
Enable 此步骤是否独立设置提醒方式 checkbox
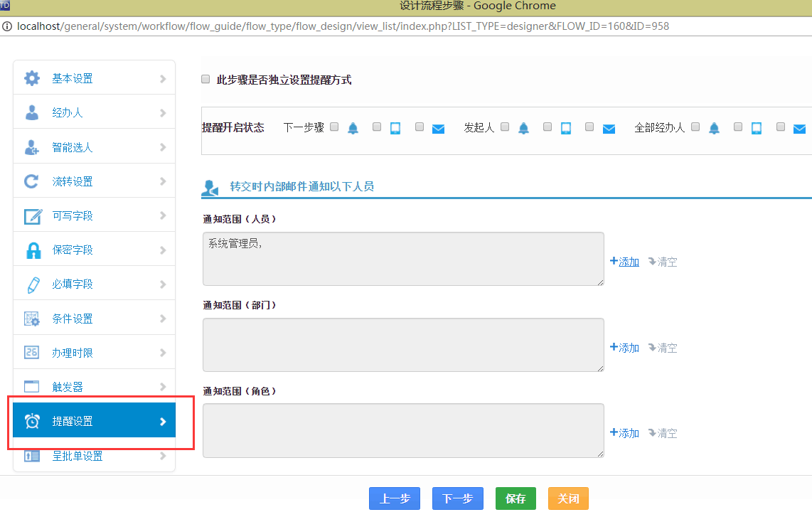[205, 80]
